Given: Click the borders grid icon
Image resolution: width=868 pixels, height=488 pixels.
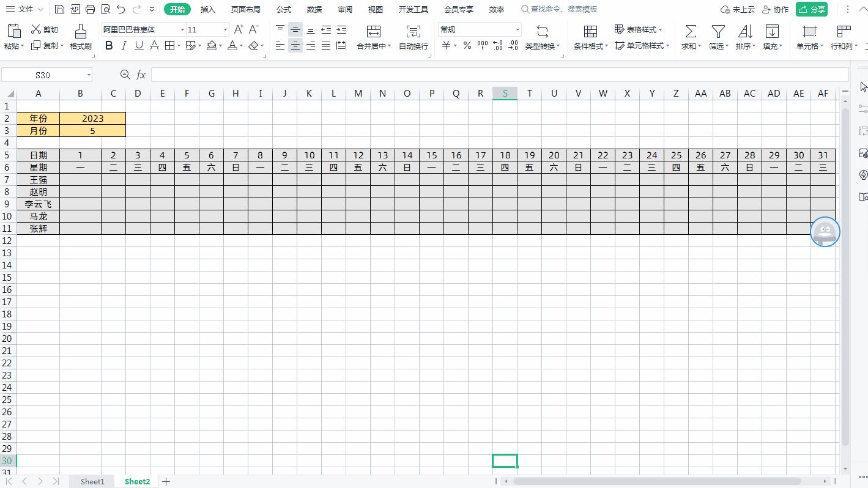Looking at the screenshot, I should click(169, 45).
